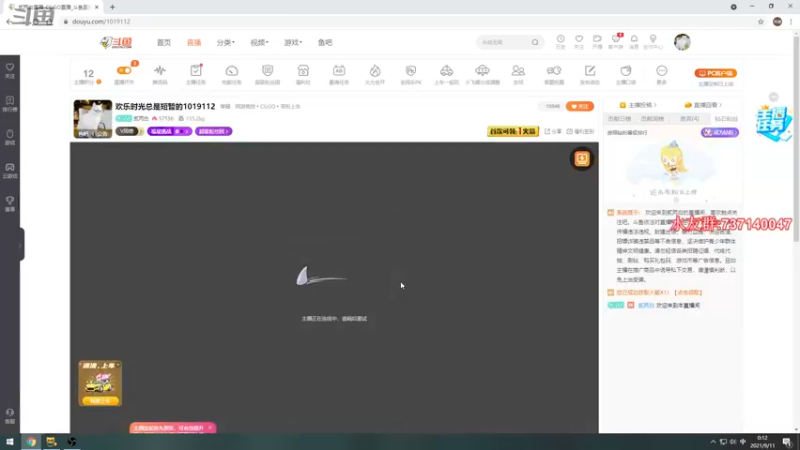
Task: Open OBS from the taskbar
Action: click(71, 442)
